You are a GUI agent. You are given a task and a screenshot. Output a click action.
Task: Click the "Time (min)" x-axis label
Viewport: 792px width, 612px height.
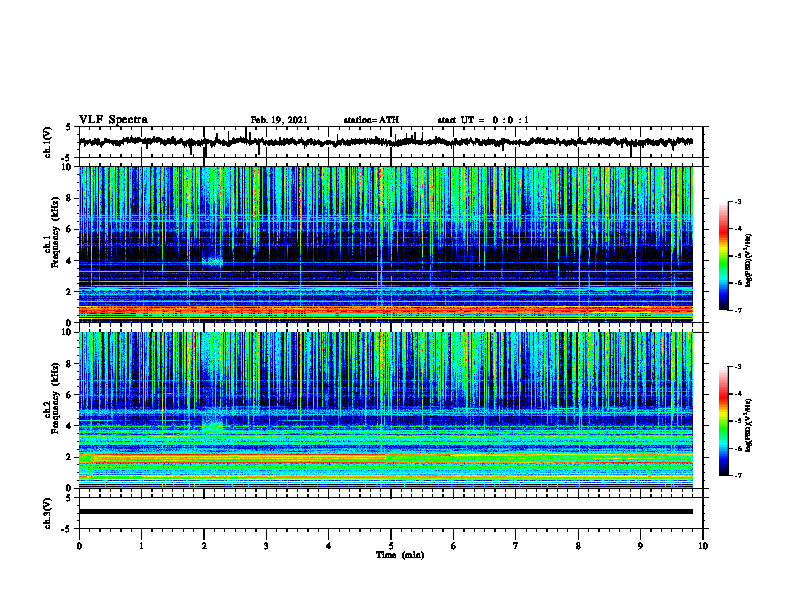pyautogui.click(x=400, y=555)
